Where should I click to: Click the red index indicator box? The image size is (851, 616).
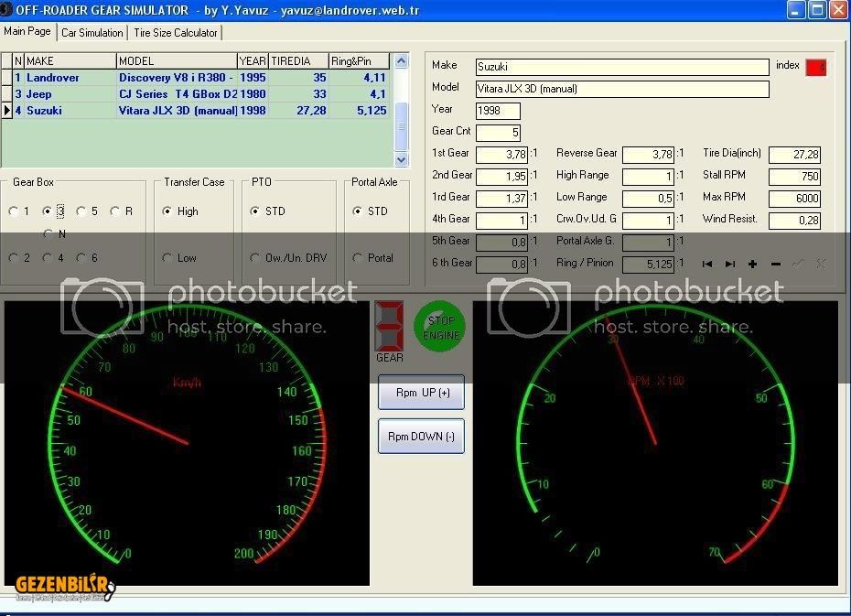815,68
